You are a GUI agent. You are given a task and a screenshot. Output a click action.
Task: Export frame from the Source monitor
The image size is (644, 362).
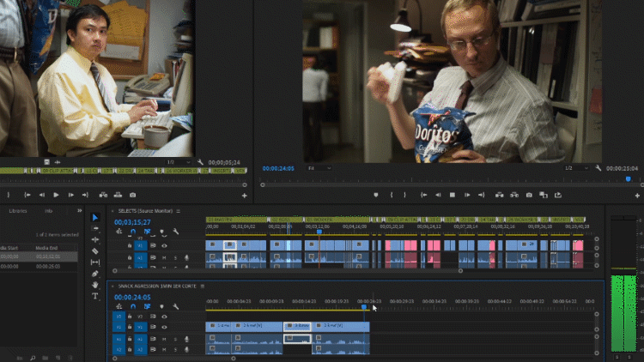click(132, 195)
